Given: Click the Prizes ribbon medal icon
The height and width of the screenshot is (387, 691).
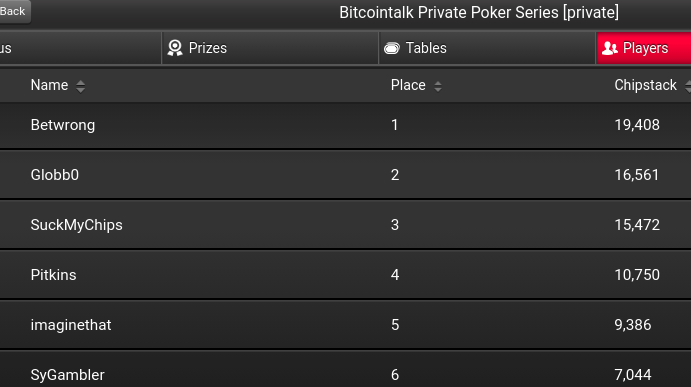Looking at the screenshot, I should click(x=175, y=48).
